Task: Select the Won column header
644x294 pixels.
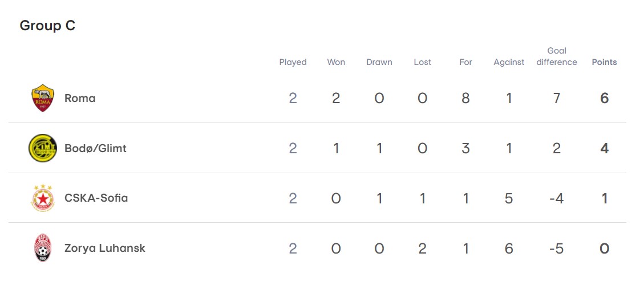Action: [336, 62]
